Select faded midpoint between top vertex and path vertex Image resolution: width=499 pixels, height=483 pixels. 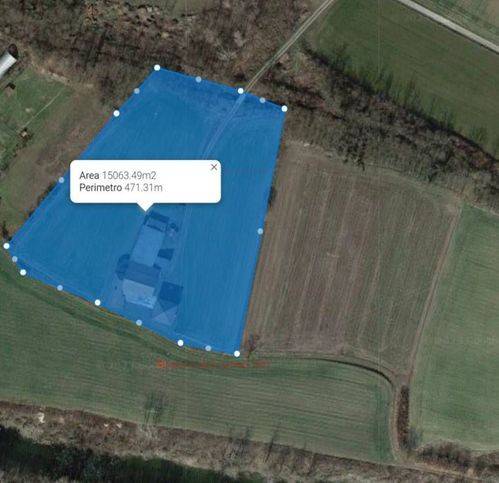(x=198, y=79)
